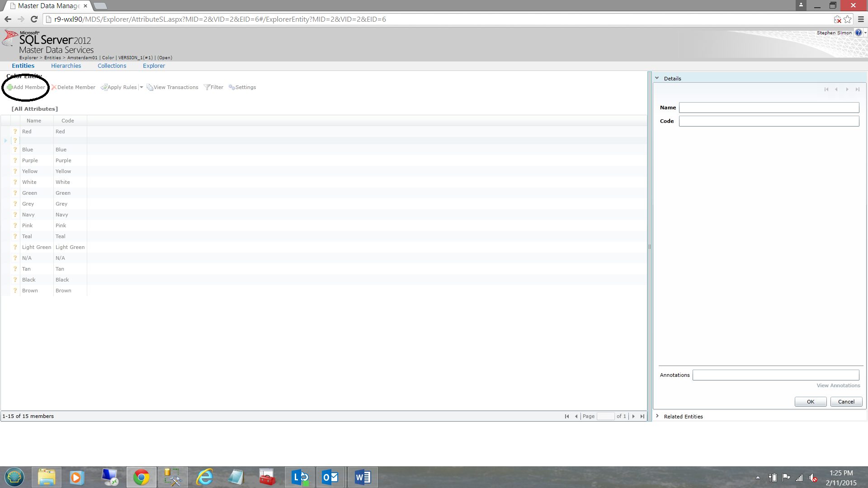Click the validation status icon for Blue
Image resolution: width=868 pixels, height=488 pixels.
tap(15, 150)
